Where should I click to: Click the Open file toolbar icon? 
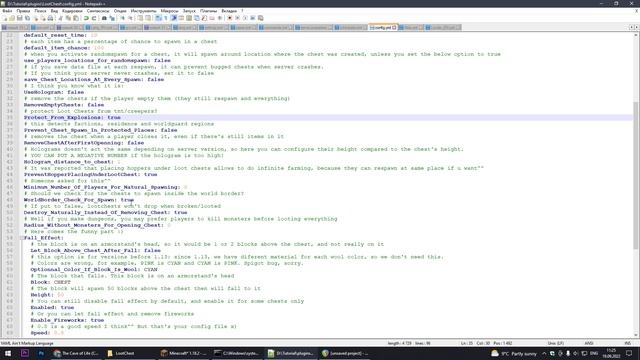coord(12,18)
